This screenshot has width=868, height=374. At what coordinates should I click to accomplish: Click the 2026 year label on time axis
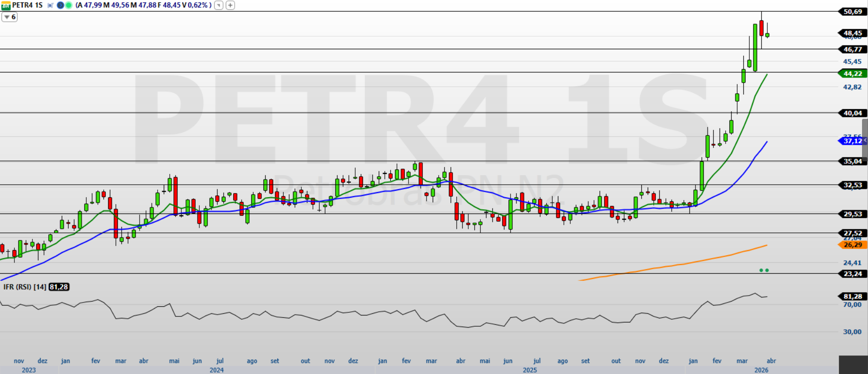click(x=761, y=370)
